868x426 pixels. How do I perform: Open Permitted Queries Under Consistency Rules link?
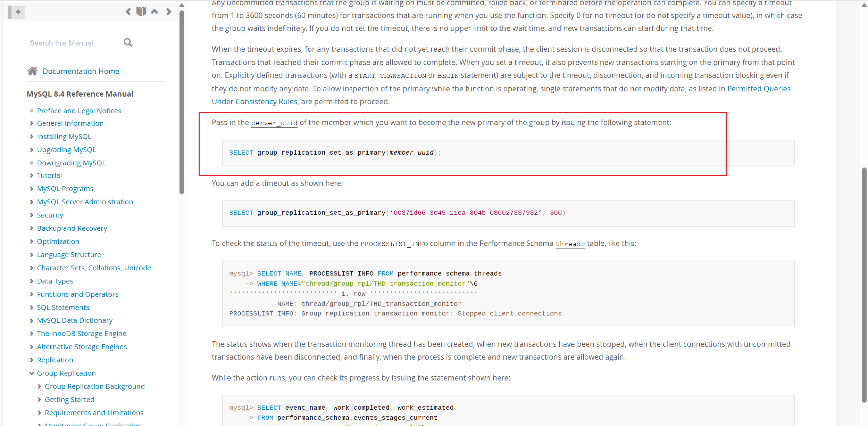[759, 89]
